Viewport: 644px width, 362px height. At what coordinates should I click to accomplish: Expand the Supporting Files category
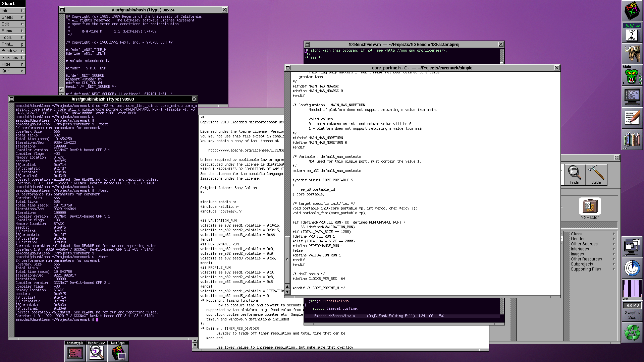click(586, 269)
